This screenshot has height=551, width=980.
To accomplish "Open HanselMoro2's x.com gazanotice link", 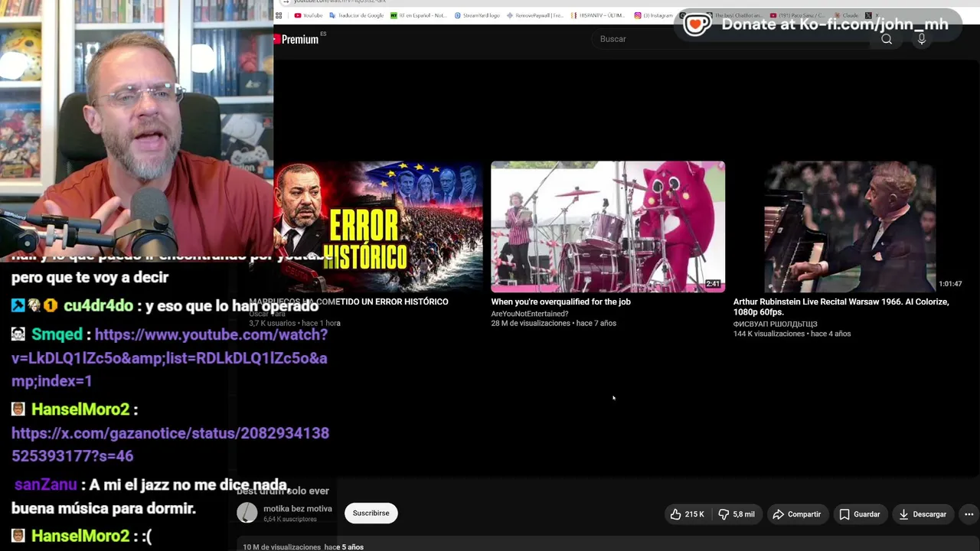I will point(170,444).
